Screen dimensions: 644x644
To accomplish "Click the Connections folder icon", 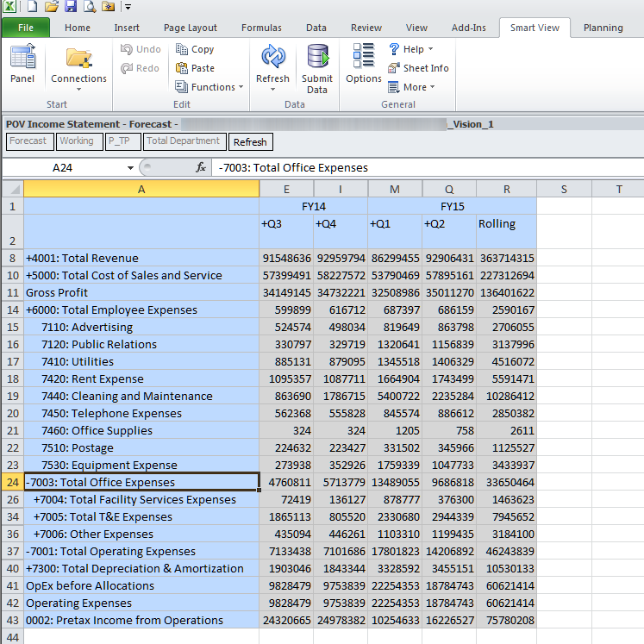I will point(78,59).
